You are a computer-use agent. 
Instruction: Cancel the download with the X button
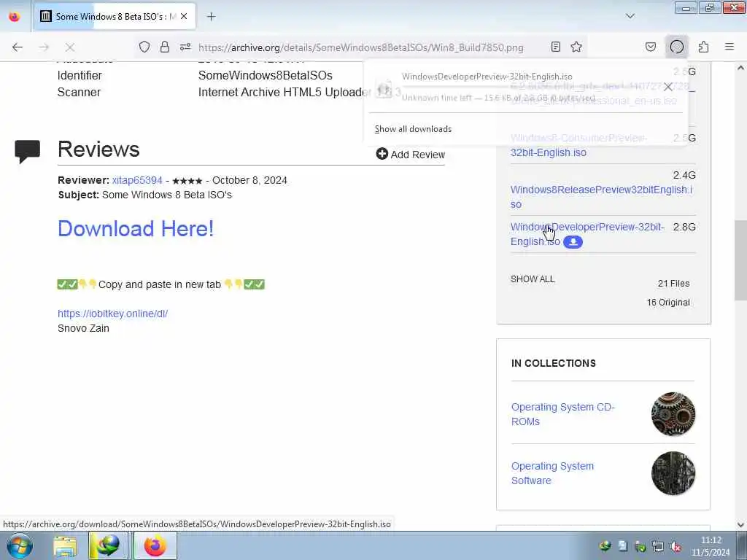click(x=668, y=87)
